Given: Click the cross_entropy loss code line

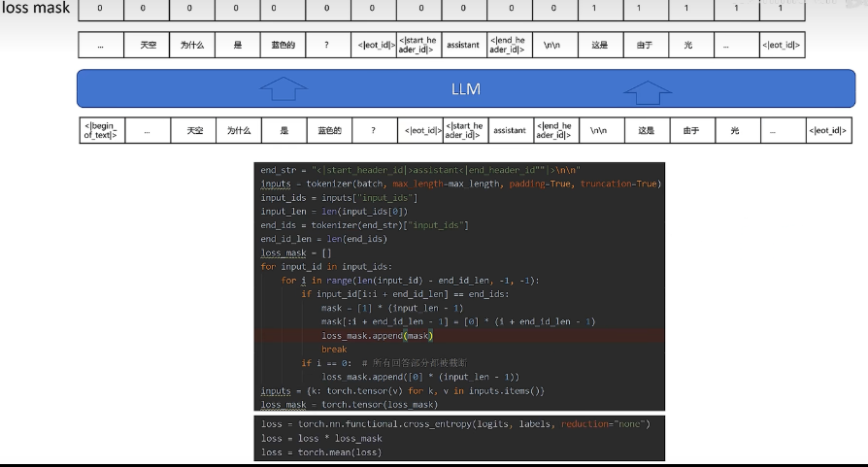Looking at the screenshot, I should (x=455, y=424).
